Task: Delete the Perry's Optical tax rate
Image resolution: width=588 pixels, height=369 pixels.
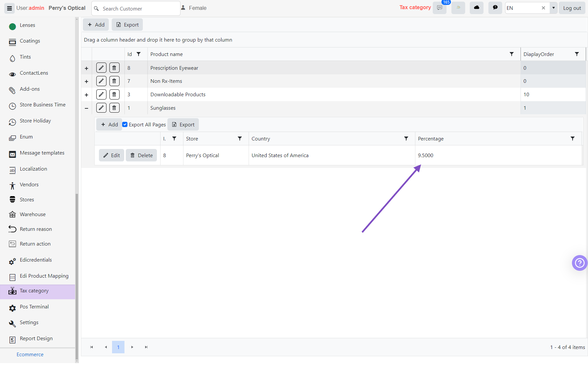Action: pos(142,155)
